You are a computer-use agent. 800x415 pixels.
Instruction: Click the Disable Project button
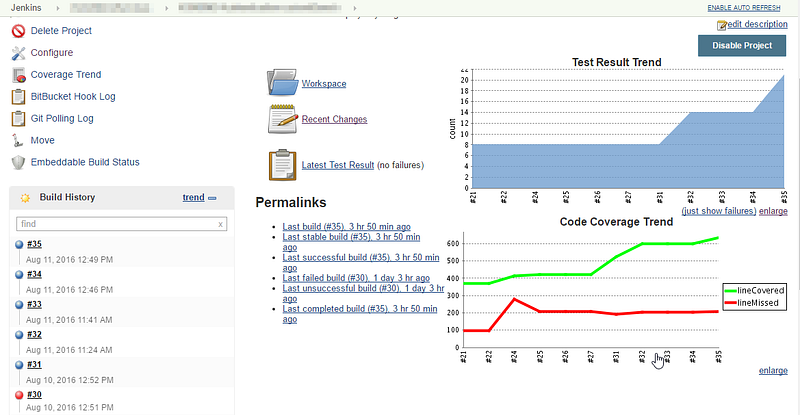pos(742,45)
